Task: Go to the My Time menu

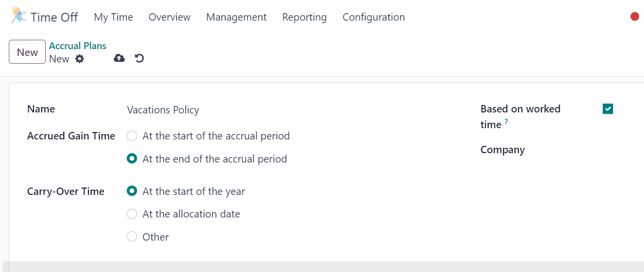Action: (x=113, y=17)
